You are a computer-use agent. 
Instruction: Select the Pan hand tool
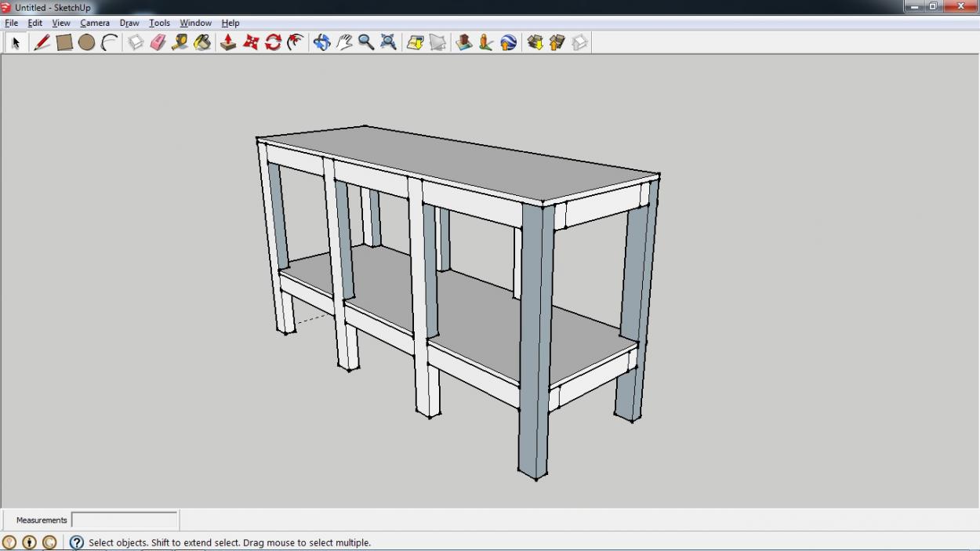[344, 42]
